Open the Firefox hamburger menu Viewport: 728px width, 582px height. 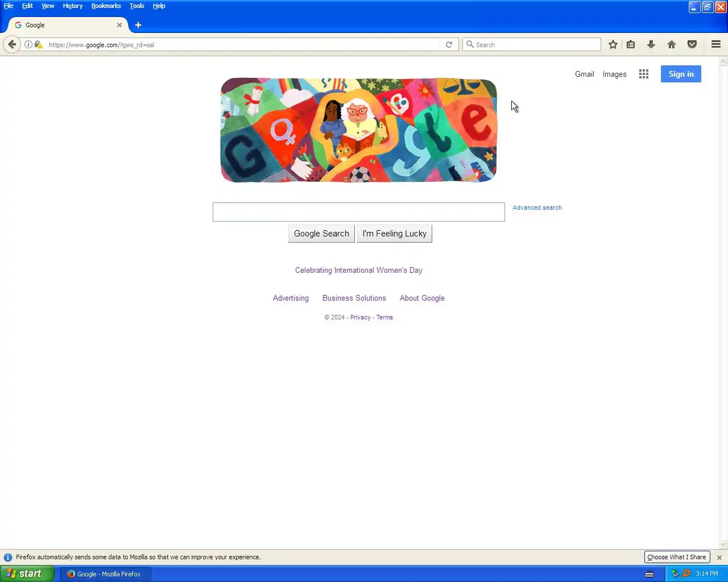(x=716, y=44)
